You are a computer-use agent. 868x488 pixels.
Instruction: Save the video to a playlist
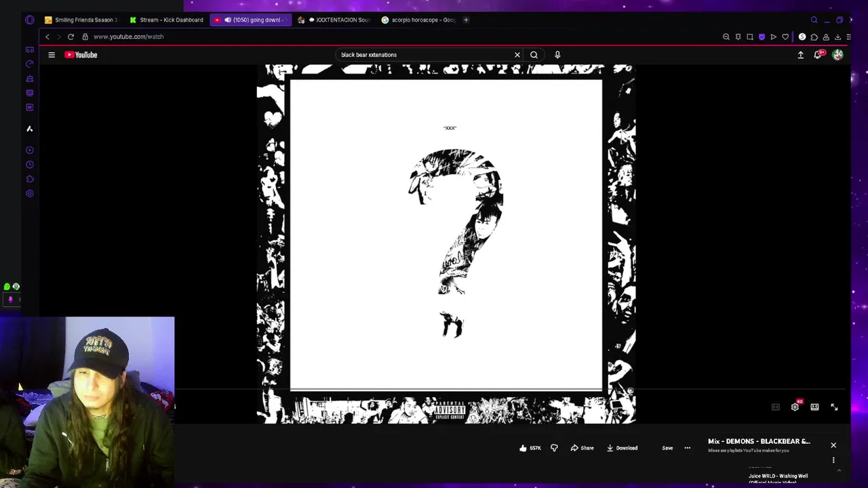pos(667,448)
